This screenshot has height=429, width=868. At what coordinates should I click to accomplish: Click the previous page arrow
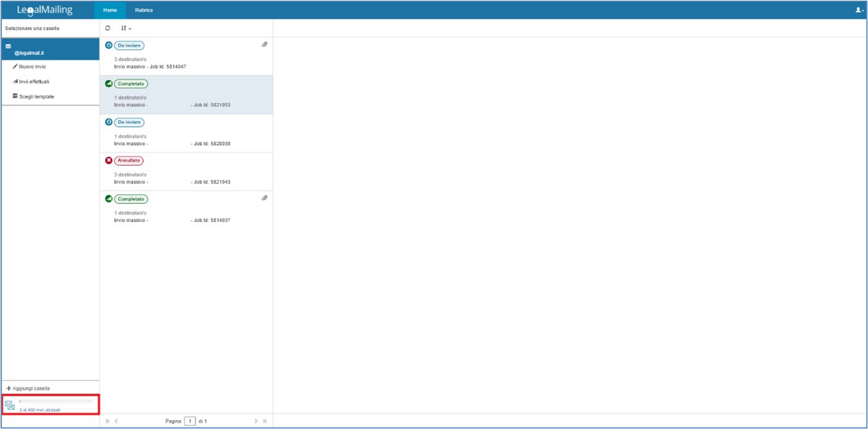tap(117, 422)
